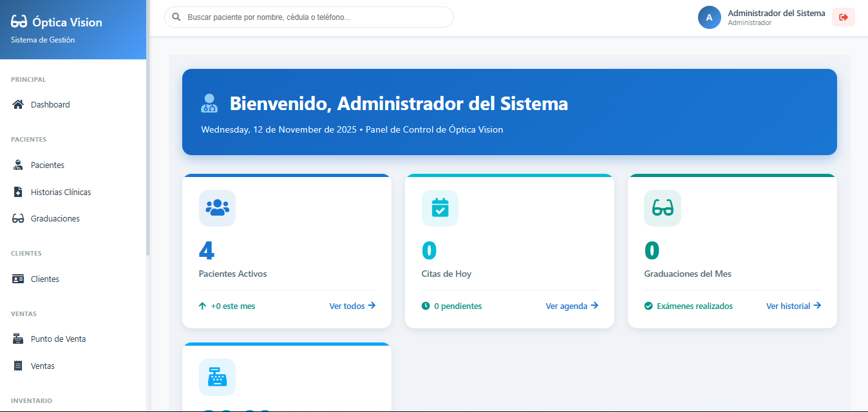Click the search magnifier icon

176,17
